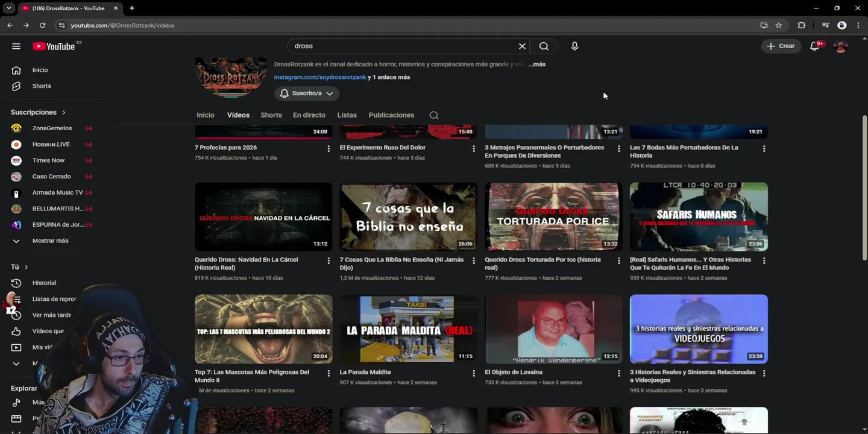The height and width of the screenshot is (434, 868).
Task: Open Chrome extensions puzzle icon
Action: (x=801, y=25)
